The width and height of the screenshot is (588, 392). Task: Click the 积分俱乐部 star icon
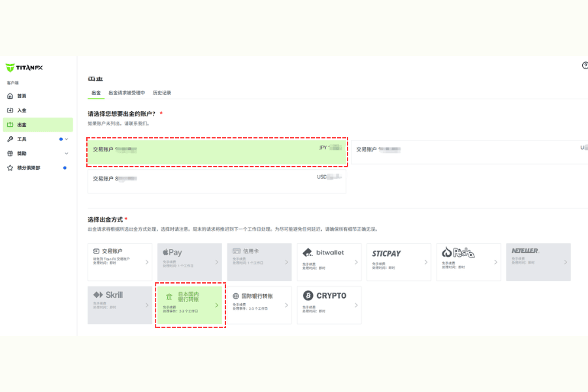(10, 168)
